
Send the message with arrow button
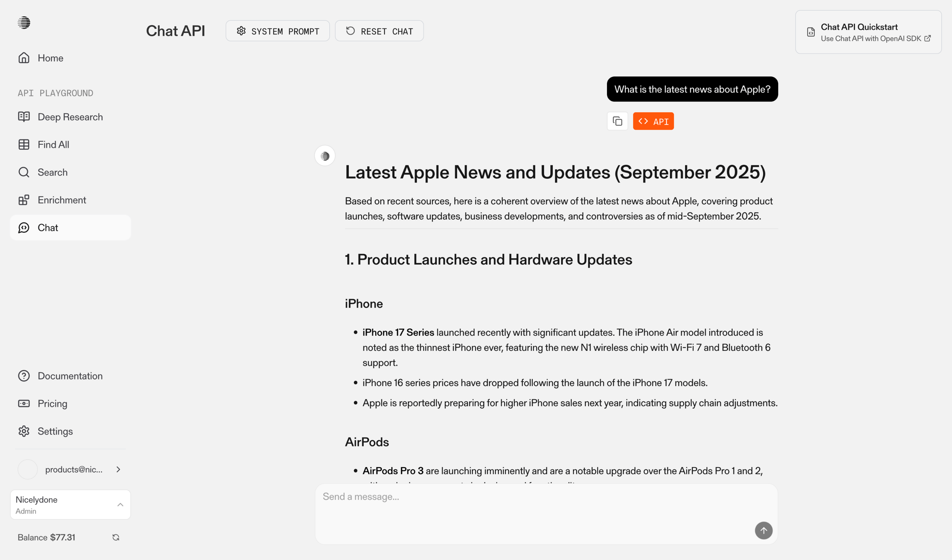tap(764, 530)
